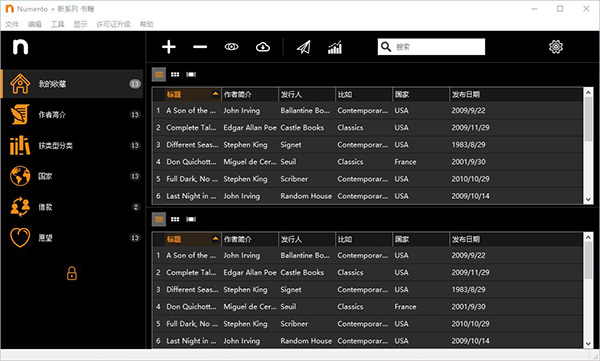Select the house icon for 我的收藏

coord(20,84)
